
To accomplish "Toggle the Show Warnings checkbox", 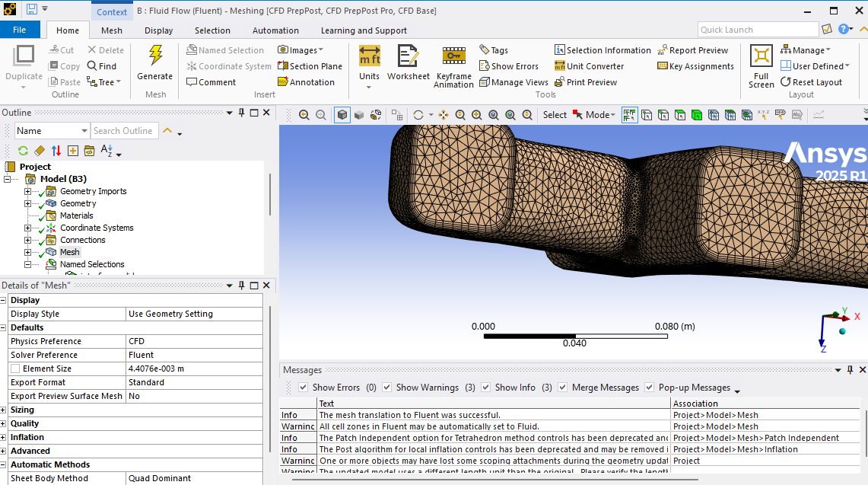I will (387, 388).
